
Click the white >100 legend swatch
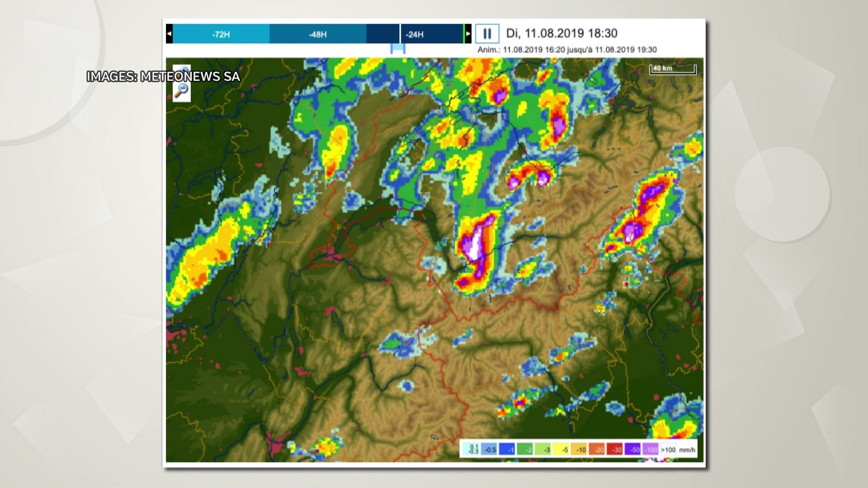point(668,449)
